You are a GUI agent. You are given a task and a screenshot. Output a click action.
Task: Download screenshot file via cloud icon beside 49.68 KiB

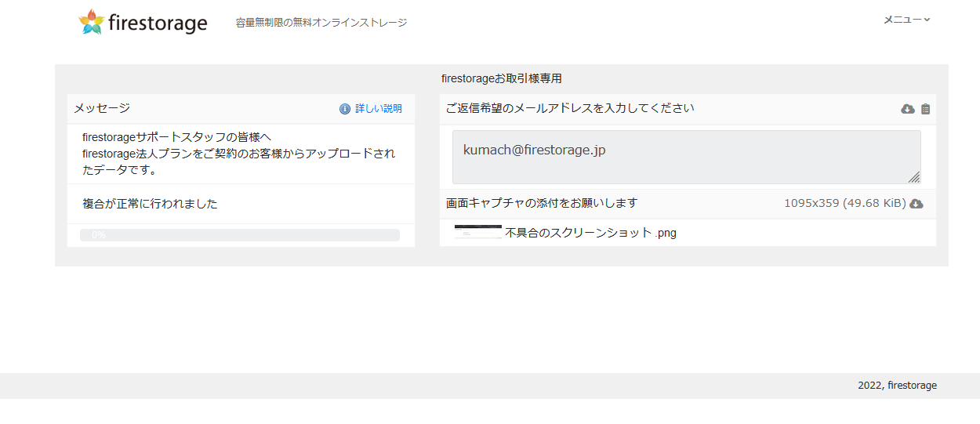point(916,204)
